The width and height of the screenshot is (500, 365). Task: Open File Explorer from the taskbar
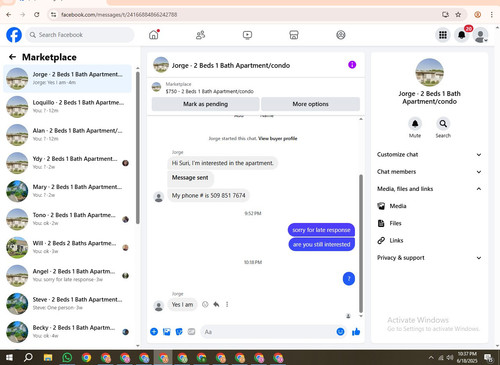[x=48, y=358]
